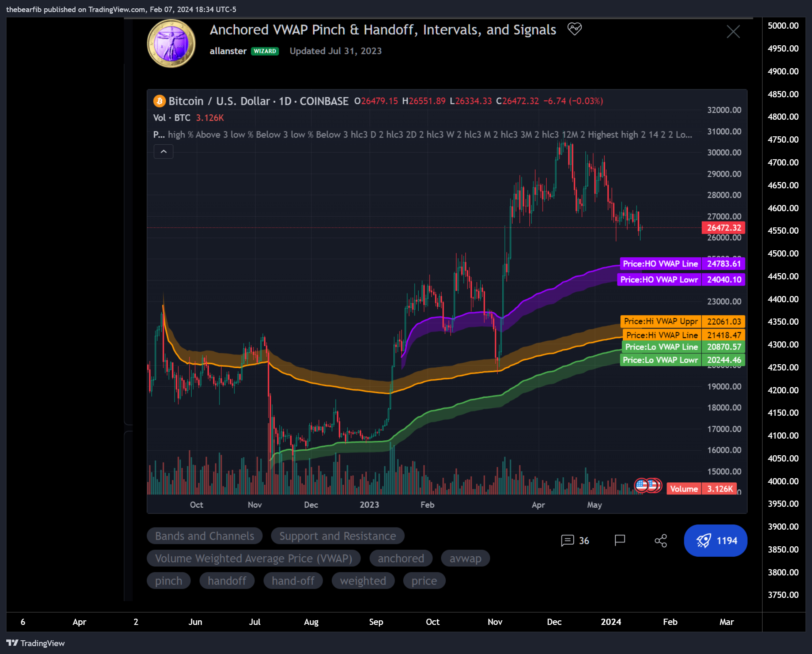Click the 5000.00 outer price scale label
812x654 pixels.
click(783, 26)
